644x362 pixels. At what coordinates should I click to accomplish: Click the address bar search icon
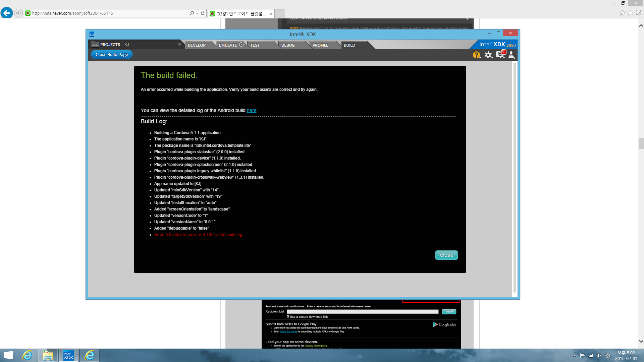tap(192, 13)
